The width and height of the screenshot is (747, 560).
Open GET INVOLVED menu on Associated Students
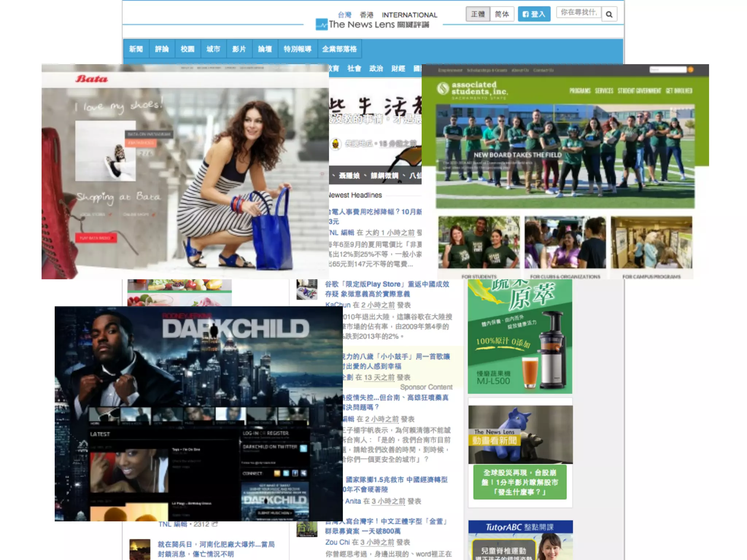click(x=679, y=91)
